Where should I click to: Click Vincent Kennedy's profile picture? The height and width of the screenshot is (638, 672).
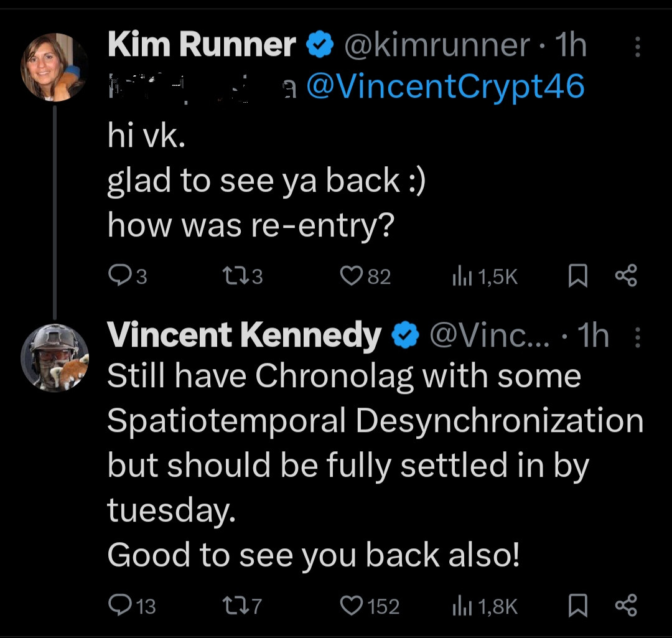tap(55, 357)
